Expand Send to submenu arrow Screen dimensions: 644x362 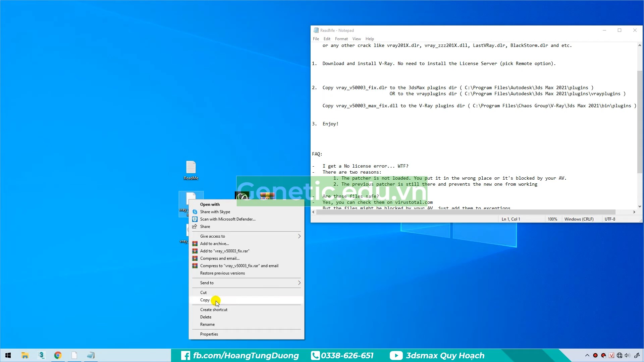click(300, 283)
